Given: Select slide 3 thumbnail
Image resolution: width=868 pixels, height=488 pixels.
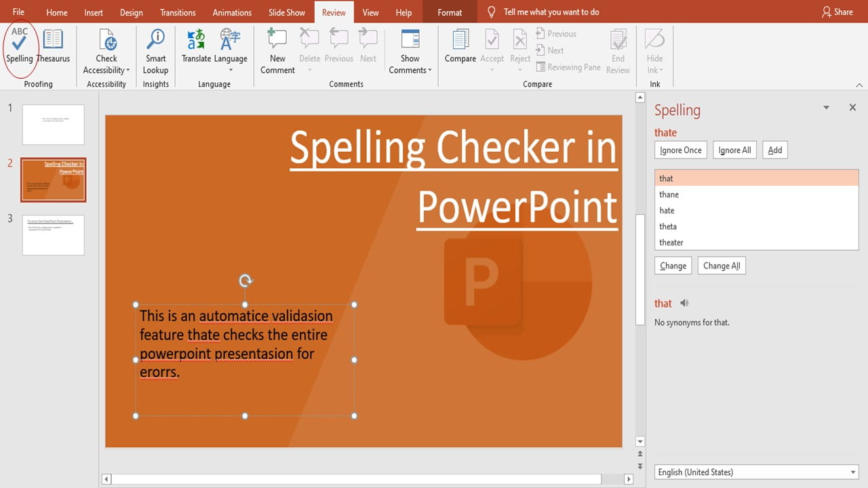Looking at the screenshot, I should pos(53,235).
